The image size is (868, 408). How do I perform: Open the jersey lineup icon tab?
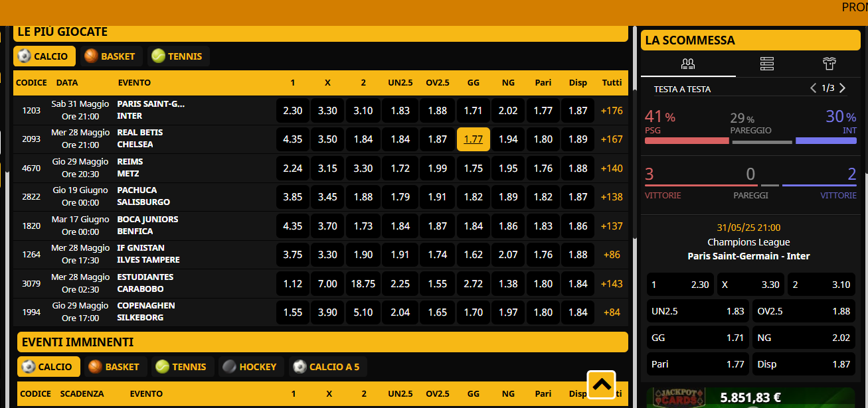[x=829, y=64]
